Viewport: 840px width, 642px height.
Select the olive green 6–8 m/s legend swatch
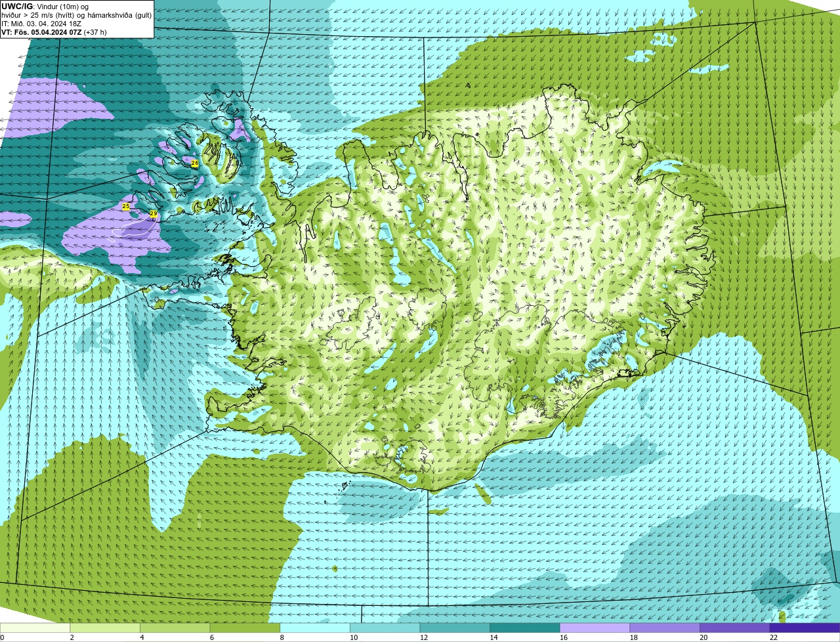point(245,628)
